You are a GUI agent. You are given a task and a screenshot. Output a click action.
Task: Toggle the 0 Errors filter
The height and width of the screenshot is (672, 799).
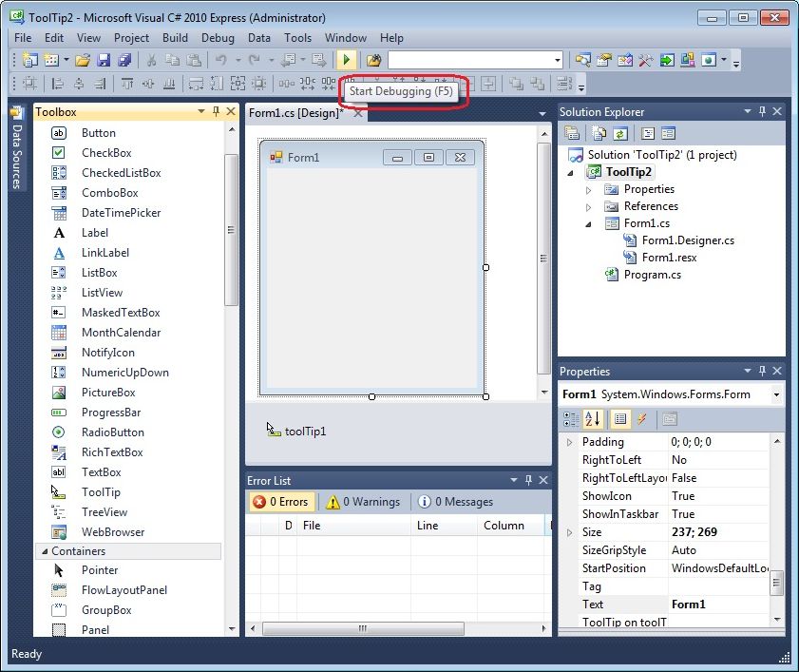(x=280, y=502)
